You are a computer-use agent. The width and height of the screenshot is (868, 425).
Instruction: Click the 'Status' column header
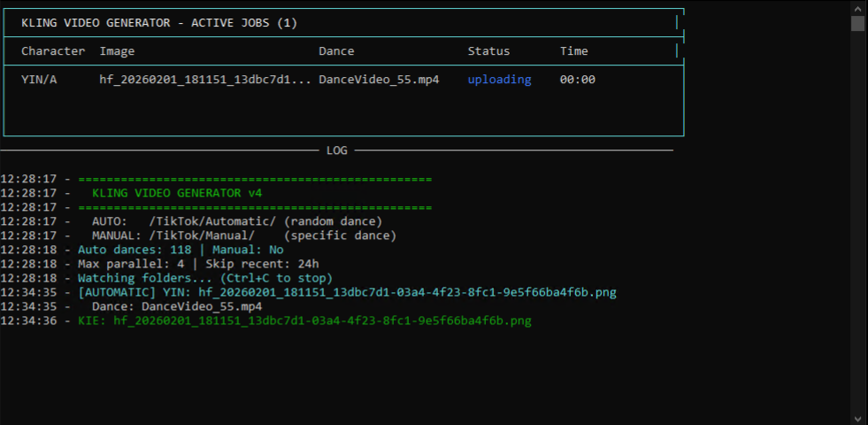click(488, 51)
